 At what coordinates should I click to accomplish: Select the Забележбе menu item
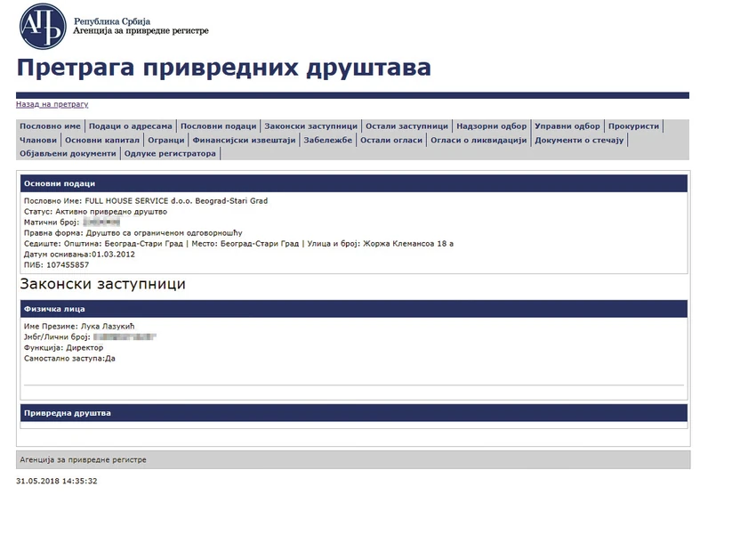pyautogui.click(x=328, y=140)
